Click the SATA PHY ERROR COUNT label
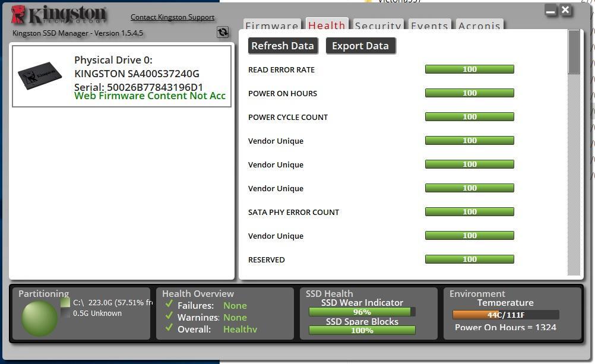Viewport: 595px width, 364px height. (x=293, y=212)
